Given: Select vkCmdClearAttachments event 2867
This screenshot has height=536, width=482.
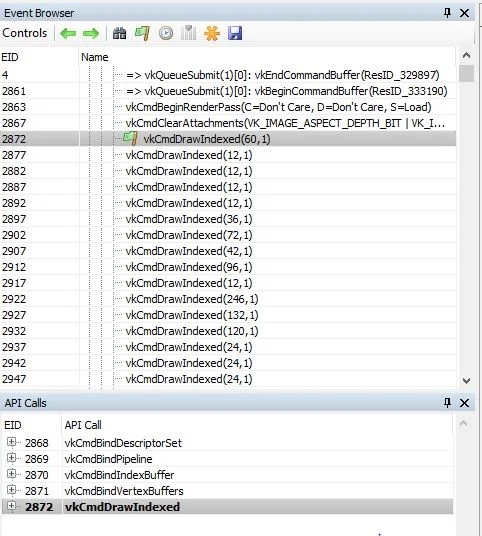Looking at the screenshot, I should (228, 123).
